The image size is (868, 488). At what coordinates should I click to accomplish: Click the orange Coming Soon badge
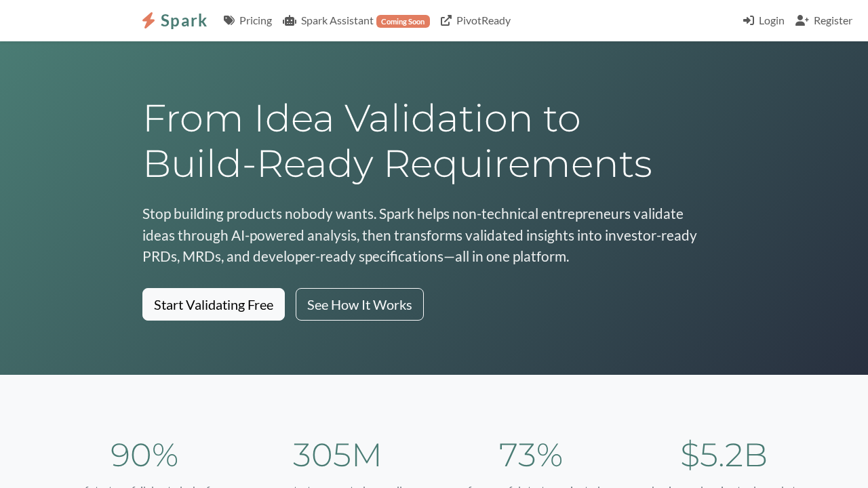(403, 21)
